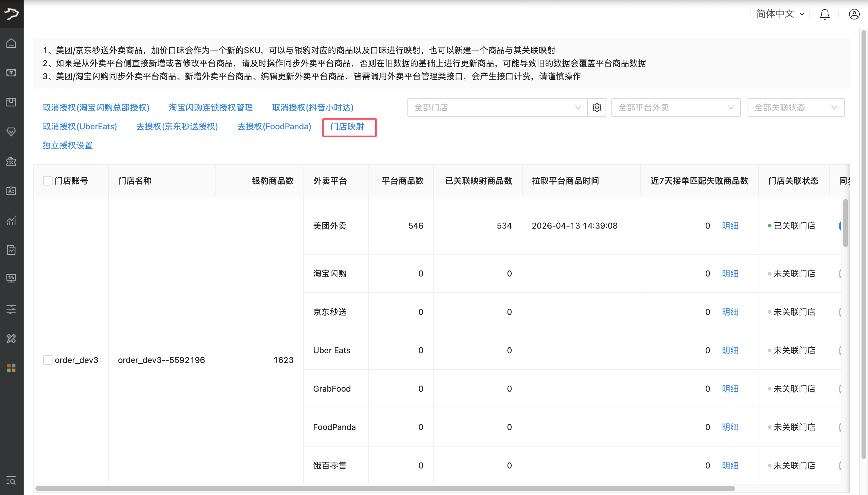This screenshot has height=495, width=868.
Task: Open 明细 in the 淘宝闪购 row
Action: coord(730,274)
